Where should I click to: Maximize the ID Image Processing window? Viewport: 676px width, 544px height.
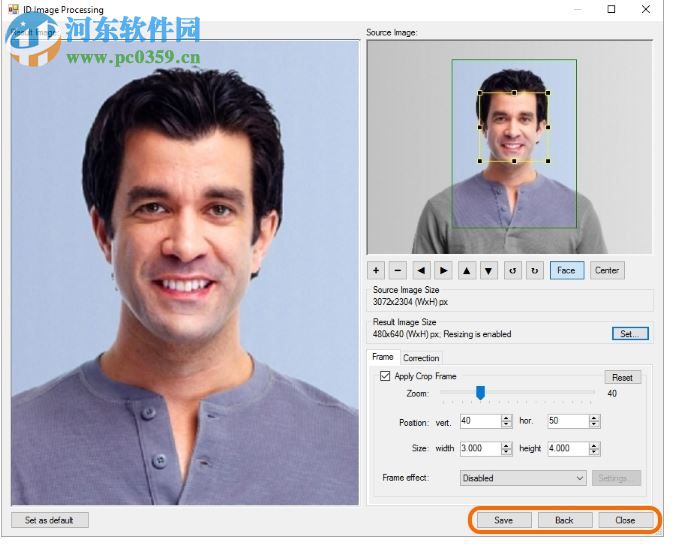point(611,9)
